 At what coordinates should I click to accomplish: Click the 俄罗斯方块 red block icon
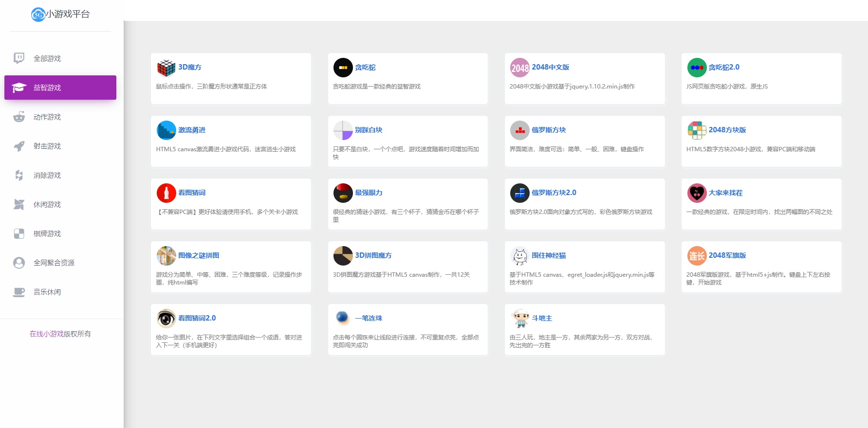point(519,130)
